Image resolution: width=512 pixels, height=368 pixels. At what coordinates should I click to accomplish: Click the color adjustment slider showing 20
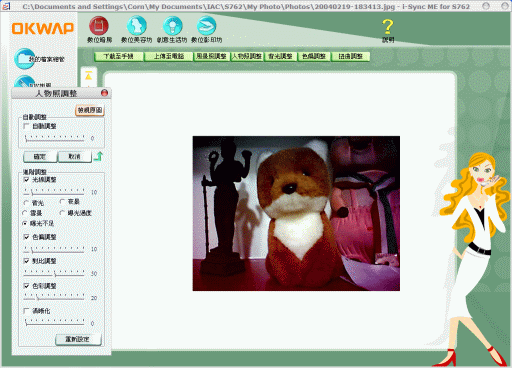point(54,297)
